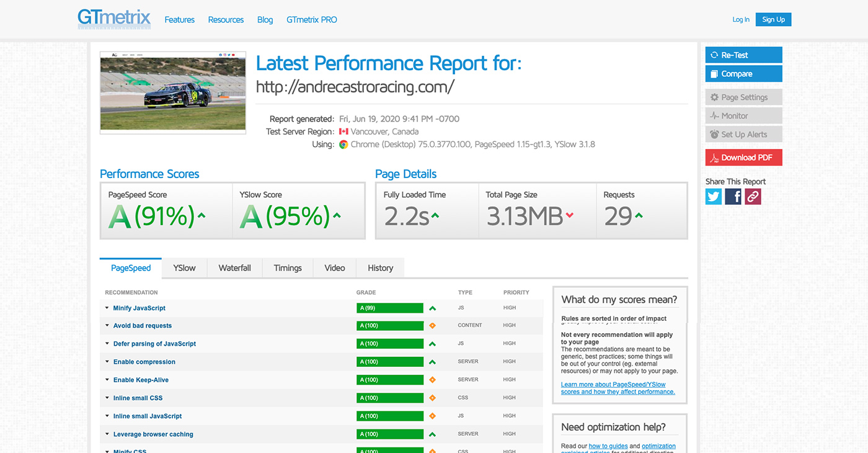Click the Log In link
Viewport: 868px width, 453px height.
tap(741, 20)
